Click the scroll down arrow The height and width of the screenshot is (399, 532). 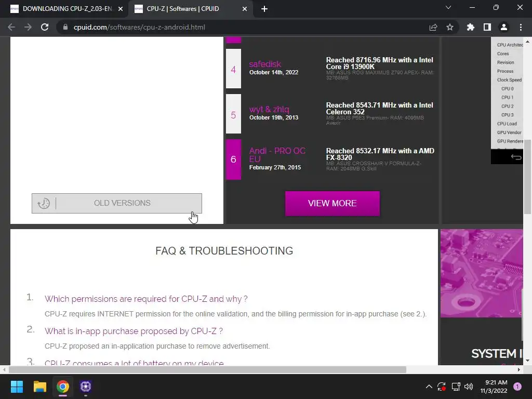tap(527, 361)
